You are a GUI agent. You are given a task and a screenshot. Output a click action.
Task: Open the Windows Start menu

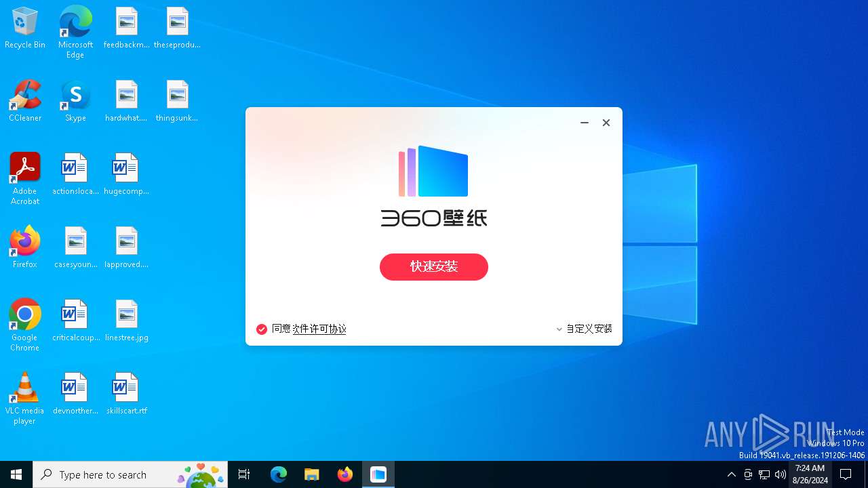(16, 474)
